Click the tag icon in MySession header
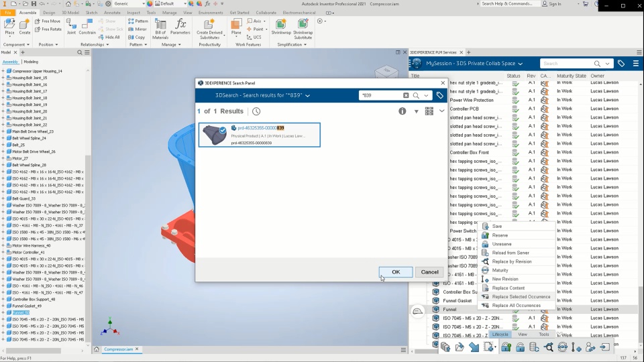644x362 pixels. [x=621, y=63]
